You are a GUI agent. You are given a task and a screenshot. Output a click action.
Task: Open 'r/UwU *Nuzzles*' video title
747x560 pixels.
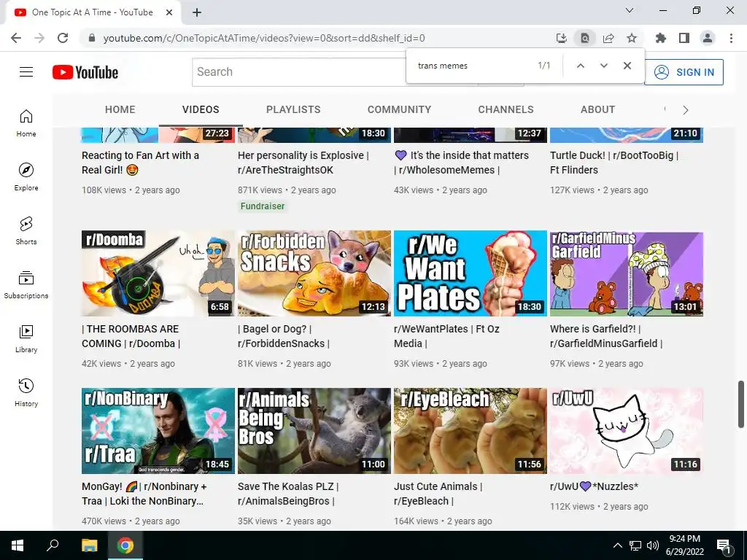594,486
